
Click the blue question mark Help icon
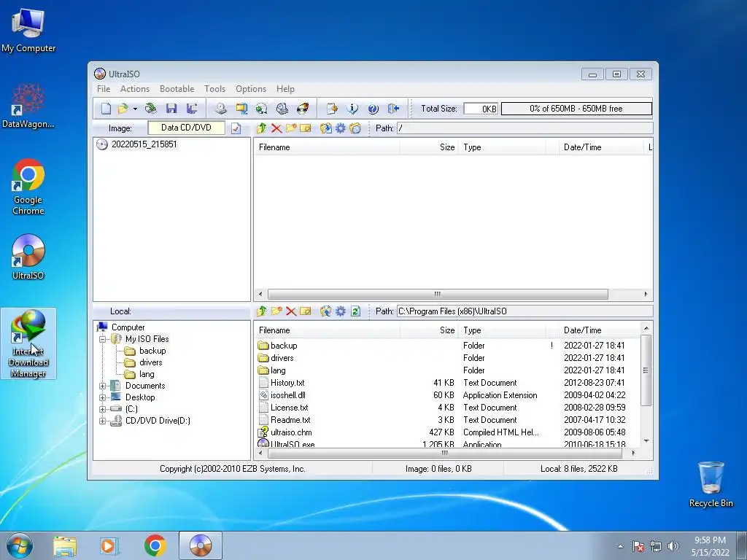coord(373,109)
